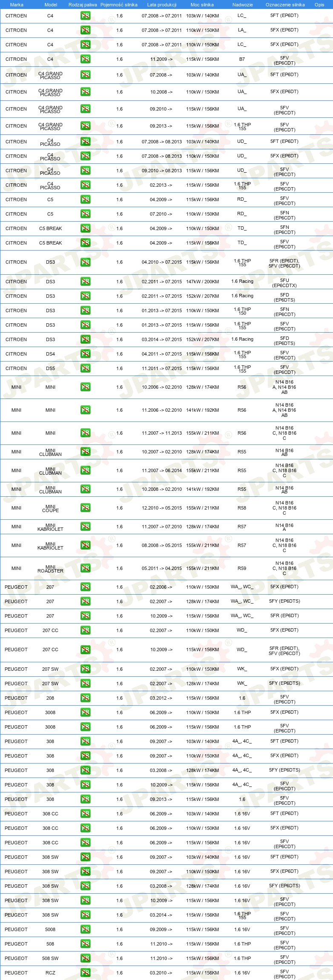Click the 10.2006 -> 02.2010 production date cell
Screen dimensions: 333x980
[x=162, y=387]
